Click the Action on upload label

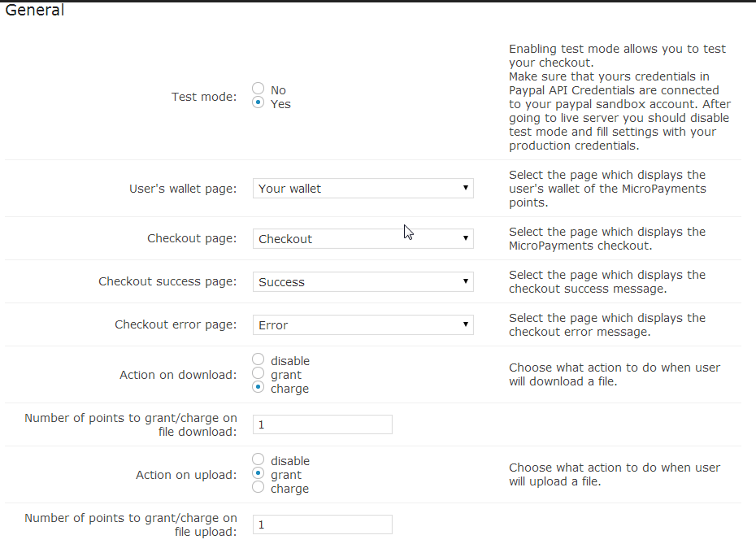(186, 475)
